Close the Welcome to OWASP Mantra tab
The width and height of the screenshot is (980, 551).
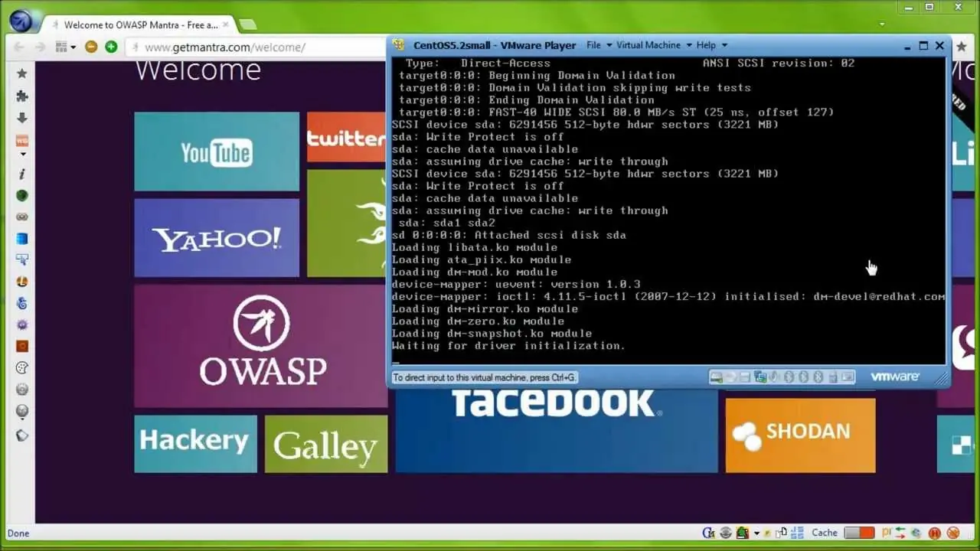[226, 24]
